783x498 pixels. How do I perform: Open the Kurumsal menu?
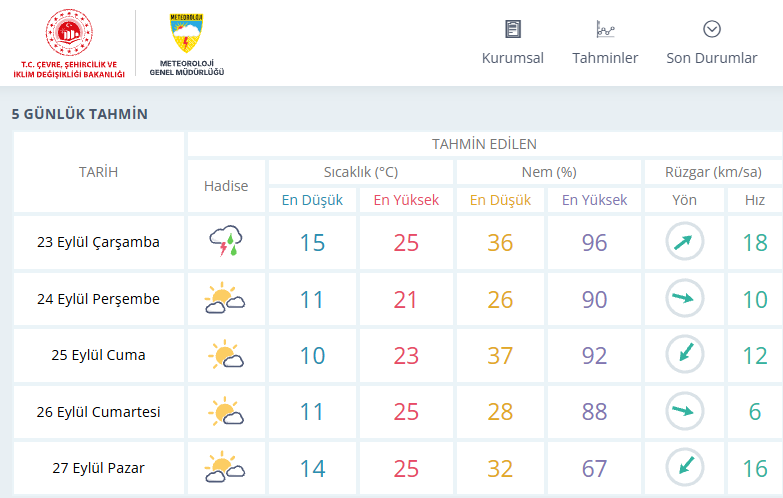(x=512, y=58)
